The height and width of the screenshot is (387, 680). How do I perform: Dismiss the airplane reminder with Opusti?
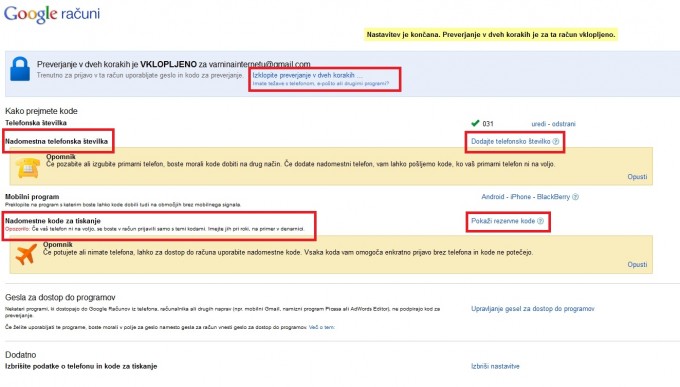(x=637, y=265)
